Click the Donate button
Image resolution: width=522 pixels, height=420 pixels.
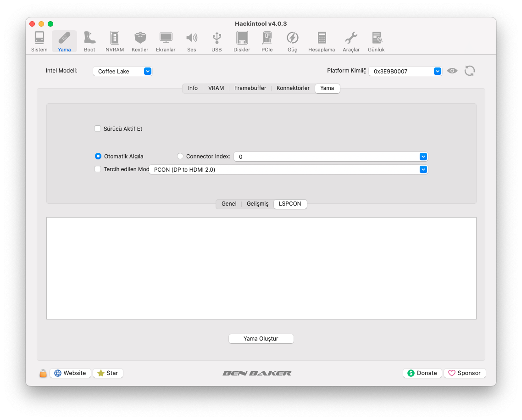(422, 373)
